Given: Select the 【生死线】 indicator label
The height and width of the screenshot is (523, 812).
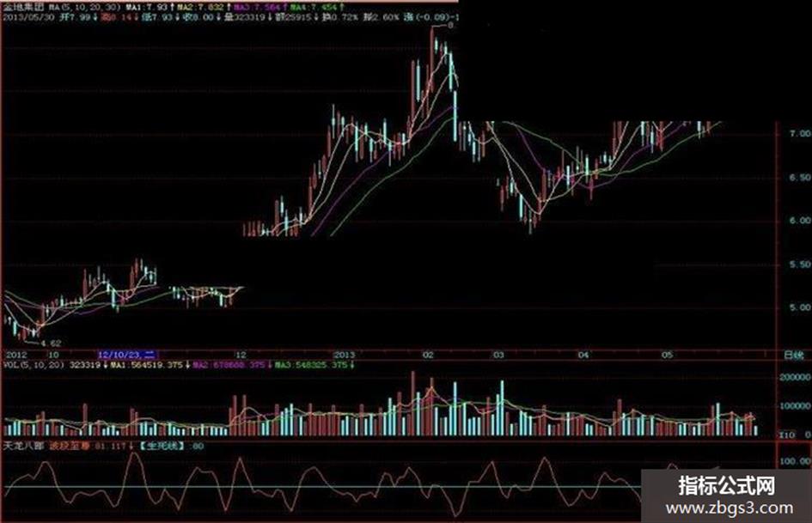Looking at the screenshot, I should click(162, 446).
